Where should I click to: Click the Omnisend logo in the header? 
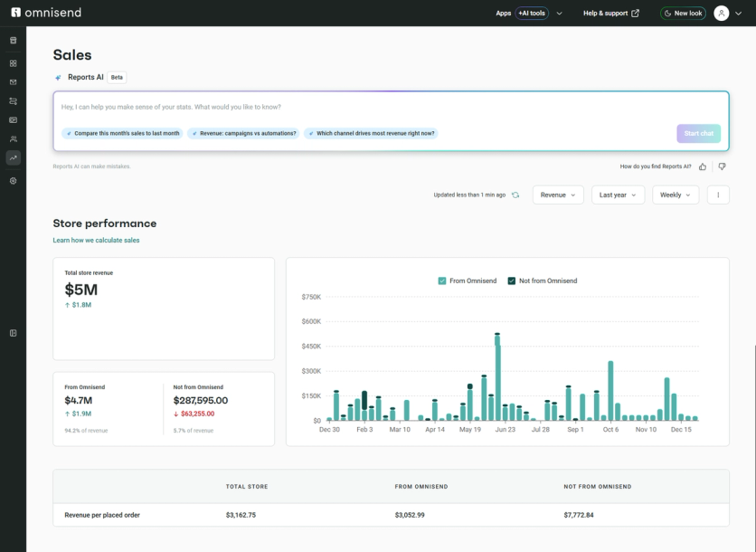click(x=46, y=13)
